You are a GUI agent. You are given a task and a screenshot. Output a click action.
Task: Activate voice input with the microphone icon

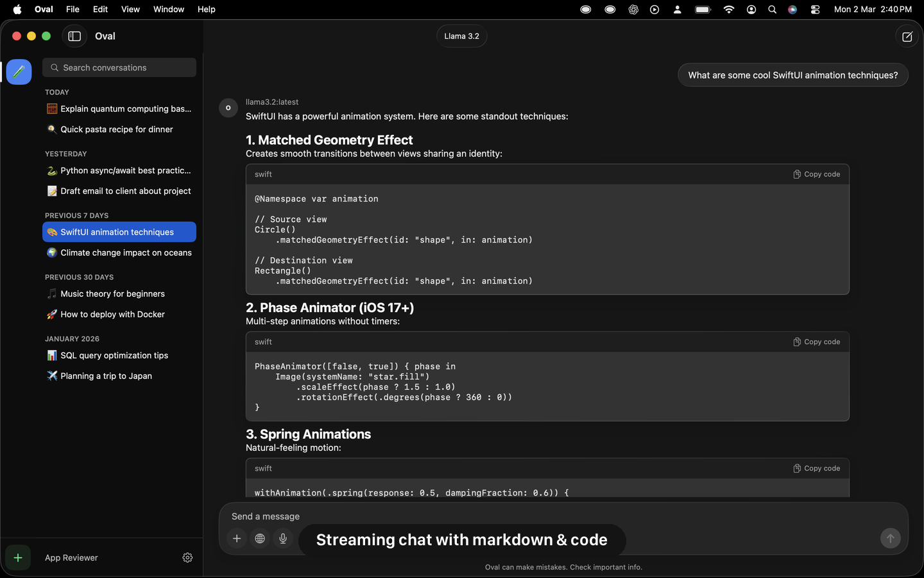point(283,539)
